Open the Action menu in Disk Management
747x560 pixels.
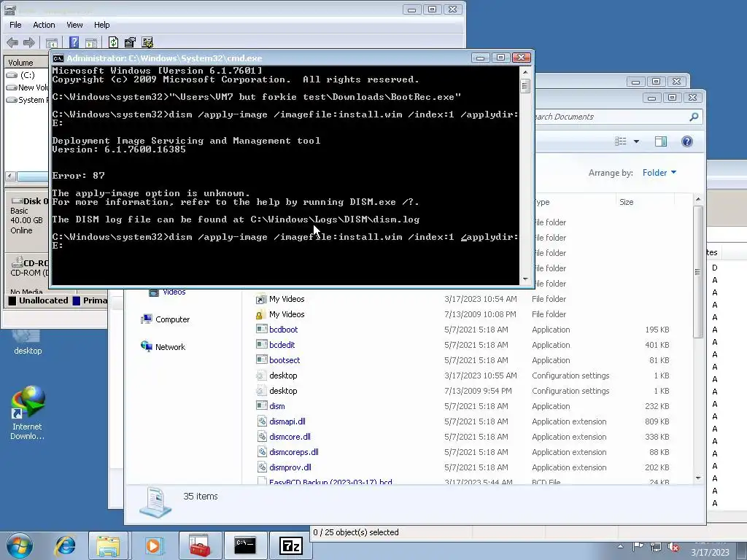point(44,25)
